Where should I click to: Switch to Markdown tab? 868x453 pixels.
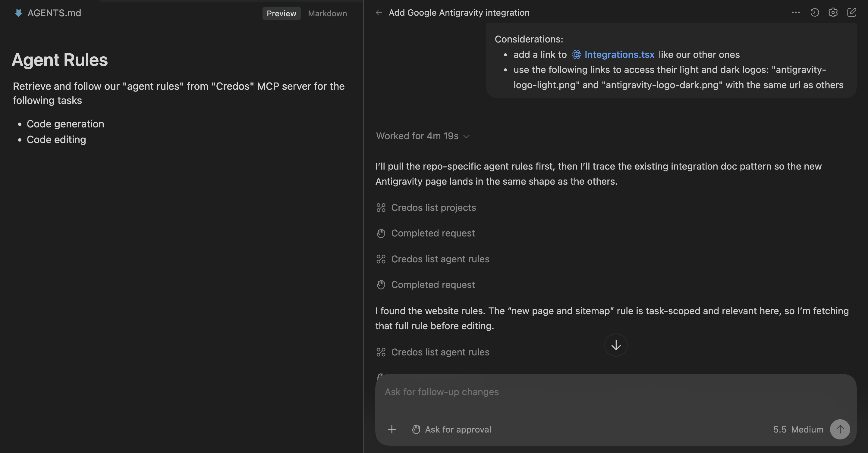click(x=327, y=14)
